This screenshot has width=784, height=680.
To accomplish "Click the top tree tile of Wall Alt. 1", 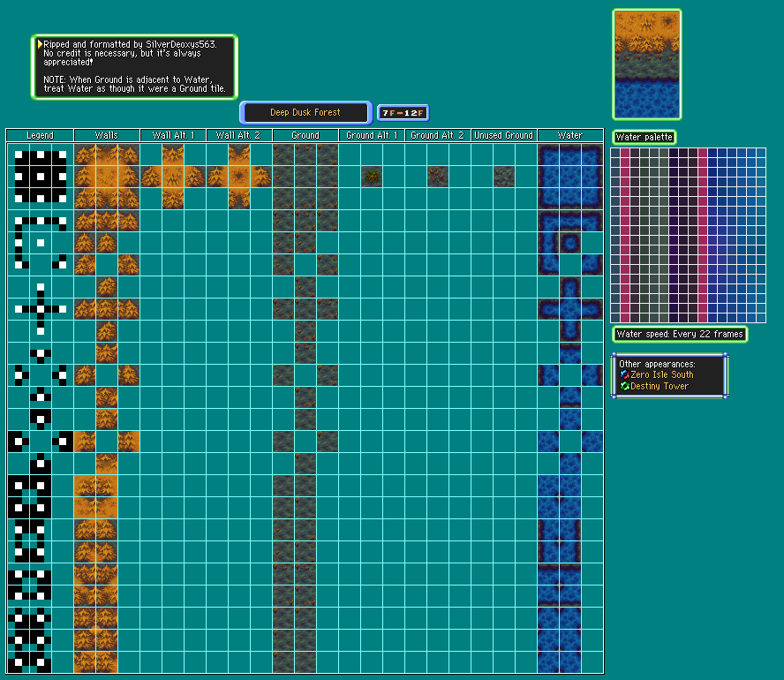I will pyautogui.click(x=173, y=155).
